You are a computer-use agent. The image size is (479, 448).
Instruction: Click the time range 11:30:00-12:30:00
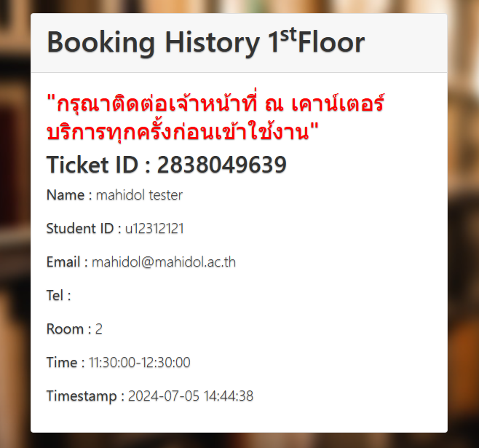tap(140, 363)
